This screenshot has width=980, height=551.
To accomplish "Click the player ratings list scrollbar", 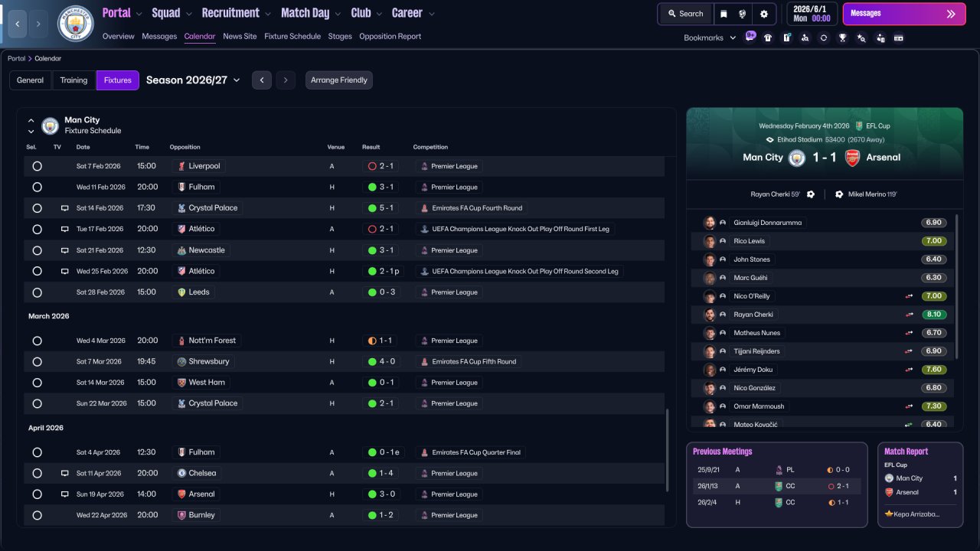I will [x=957, y=286].
